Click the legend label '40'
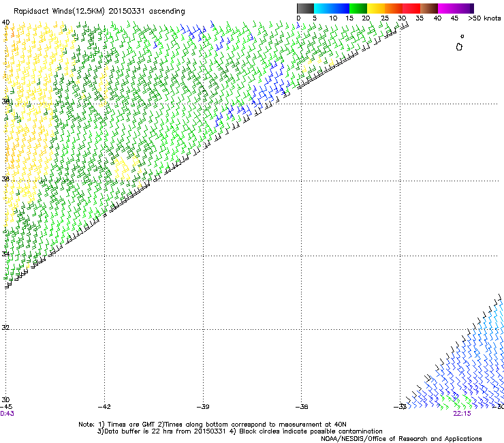This screenshot has height=443, width=504. [437, 18]
